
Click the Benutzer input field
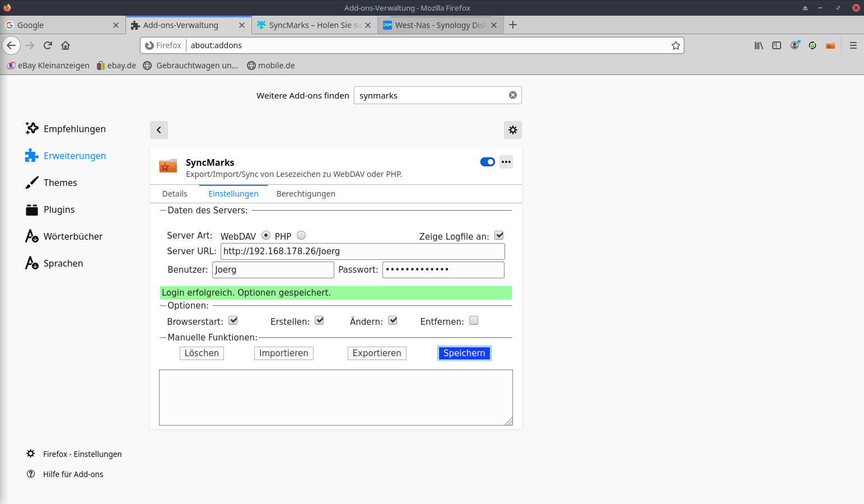tap(273, 270)
